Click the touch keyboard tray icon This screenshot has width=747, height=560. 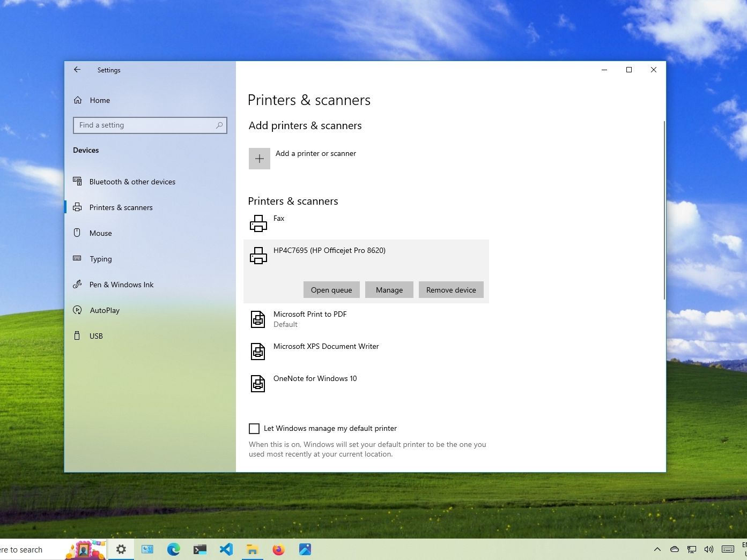point(728,549)
